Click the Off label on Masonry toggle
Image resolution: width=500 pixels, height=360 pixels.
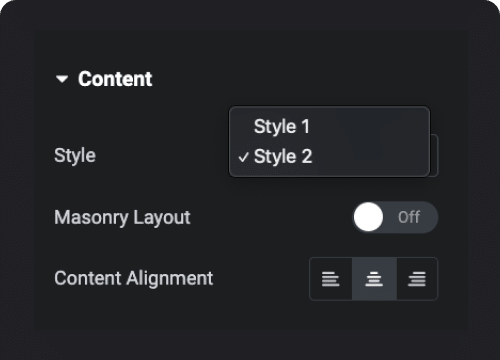click(409, 217)
